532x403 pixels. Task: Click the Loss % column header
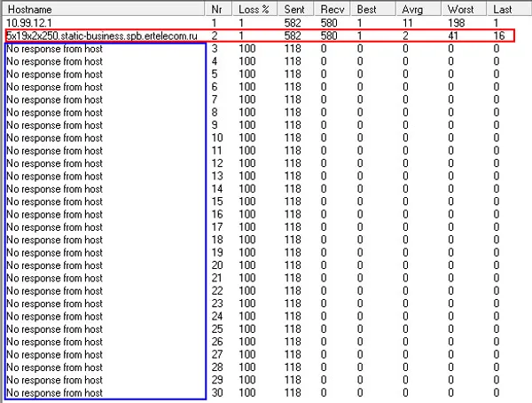(x=255, y=9)
